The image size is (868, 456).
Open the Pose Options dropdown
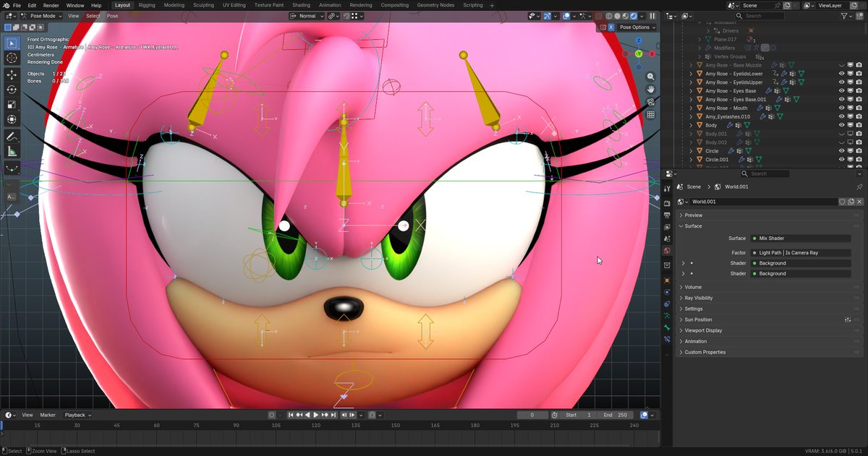coord(637,27)
